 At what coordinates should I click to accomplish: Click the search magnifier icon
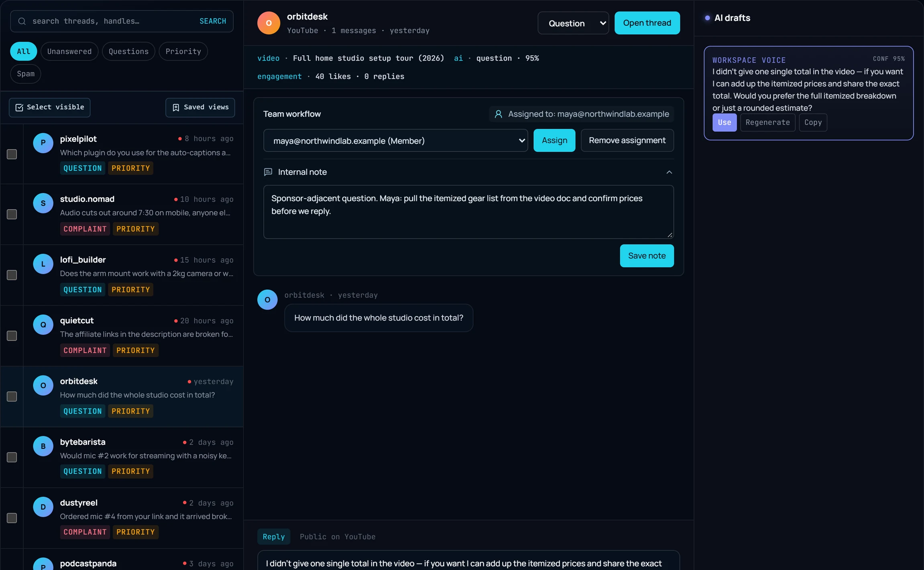(x=22, y=21)
